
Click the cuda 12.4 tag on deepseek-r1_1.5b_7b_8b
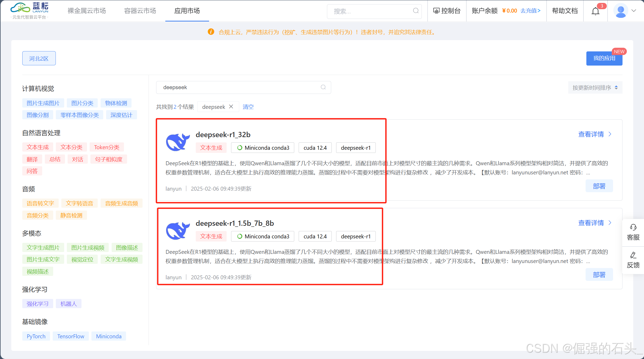(x=315, y=236)
